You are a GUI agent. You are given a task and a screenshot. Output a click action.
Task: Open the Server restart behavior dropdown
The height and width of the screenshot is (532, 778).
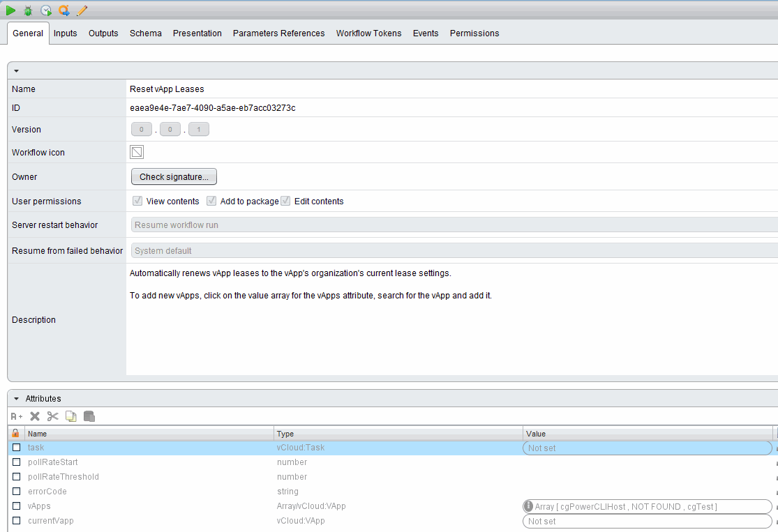coord(454,225)
